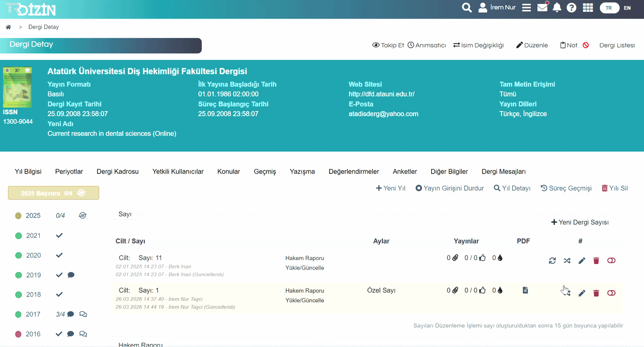The width and height of the screenshot is (644, 347).
Task: Click the journal cover thumbnail
Action: pos(18,87)
